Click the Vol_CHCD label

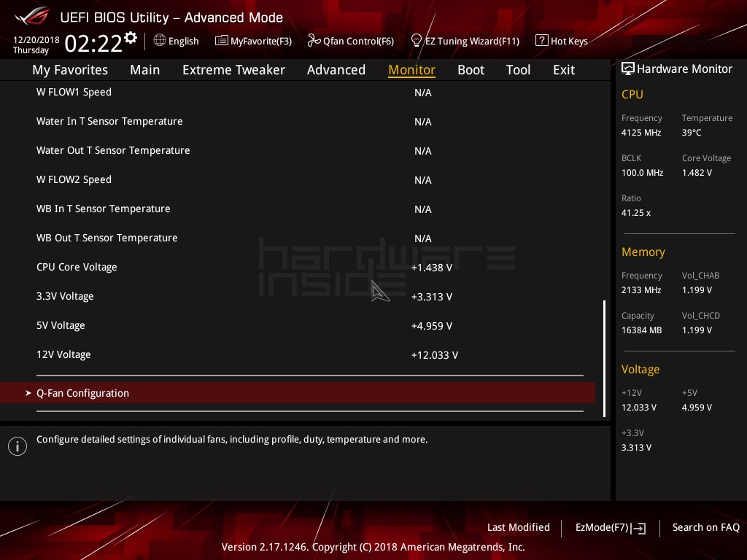point(701,315)
